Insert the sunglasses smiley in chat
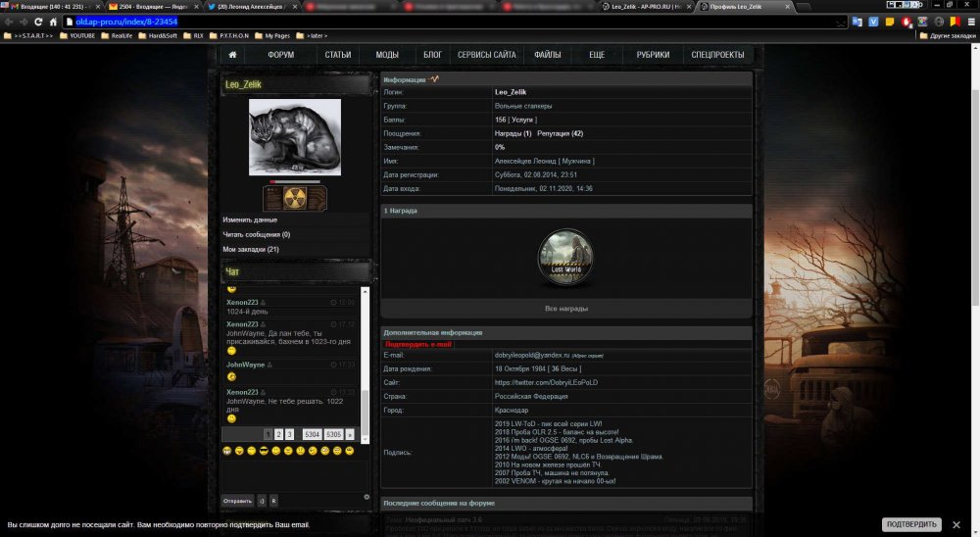980x537 pixels. pos(264,450)
